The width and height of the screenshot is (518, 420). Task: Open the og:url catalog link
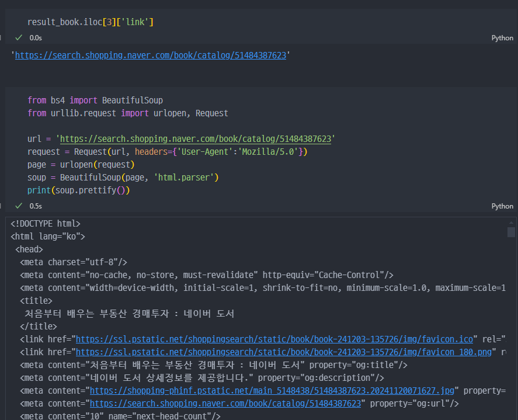point(225,404)
